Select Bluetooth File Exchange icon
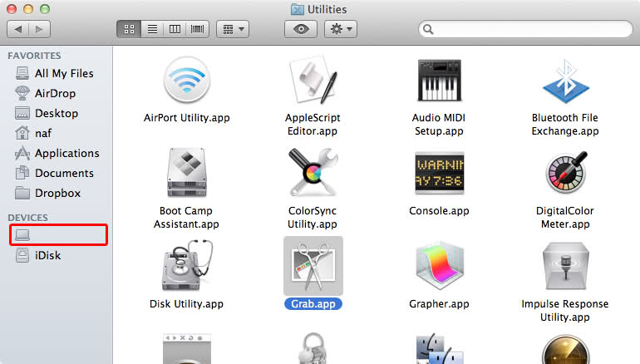This screenshot has height=364, width=640. tap(565, 81)
